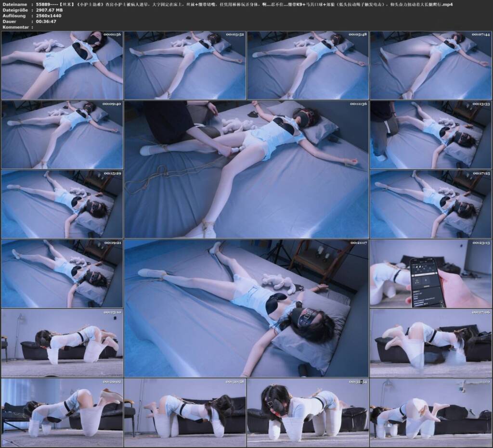The height and width of the screenshot is (448, 493).
Task: Click the thumbnail stamped 00:17:25
Action: (x=431, y=204)
